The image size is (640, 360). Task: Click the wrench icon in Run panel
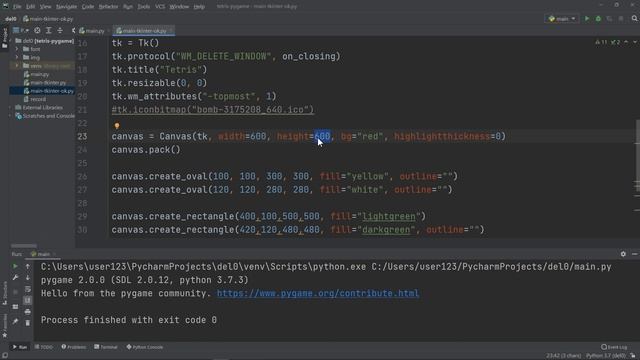[x=15, y=278]
